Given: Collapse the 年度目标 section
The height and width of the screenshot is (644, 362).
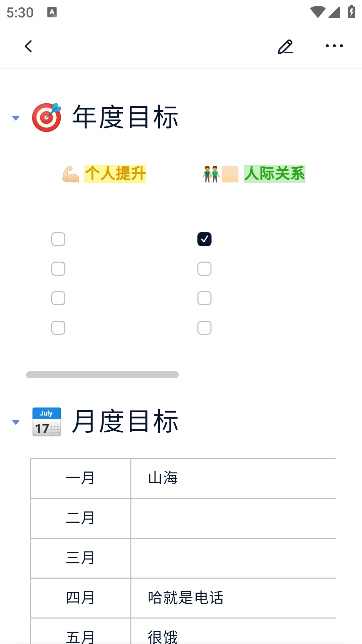Looking at the screenshot, I should [x=15, y=118].
